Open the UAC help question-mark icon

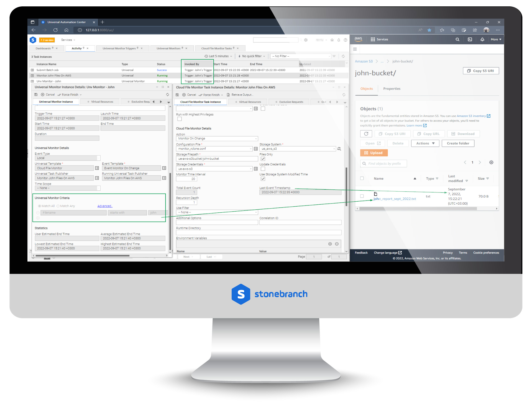346,40
